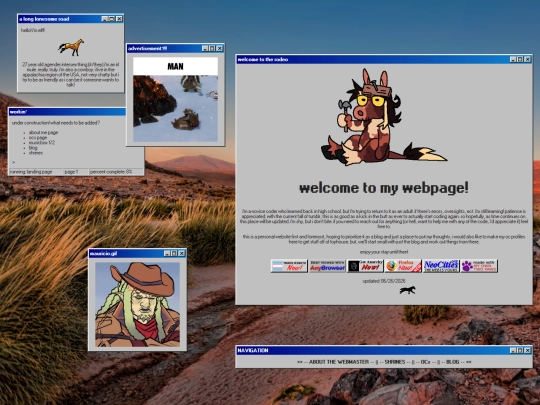The image size is (540, 405).
Task: Click the MAN banner in the advertisement window
Action: click(176, 66)
